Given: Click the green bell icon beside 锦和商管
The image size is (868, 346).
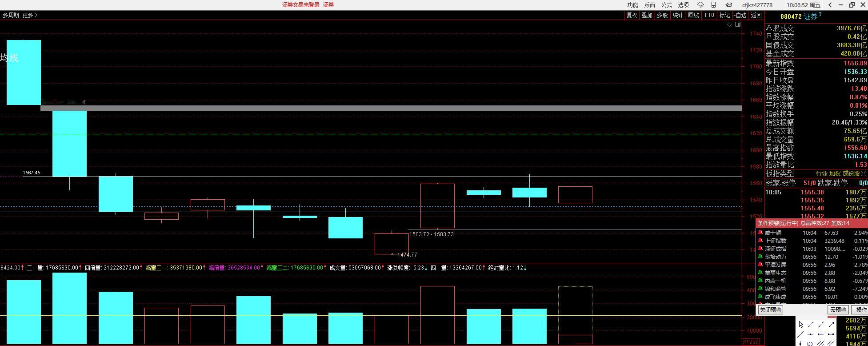Looking at the screenshot, I should coord(760,289).
